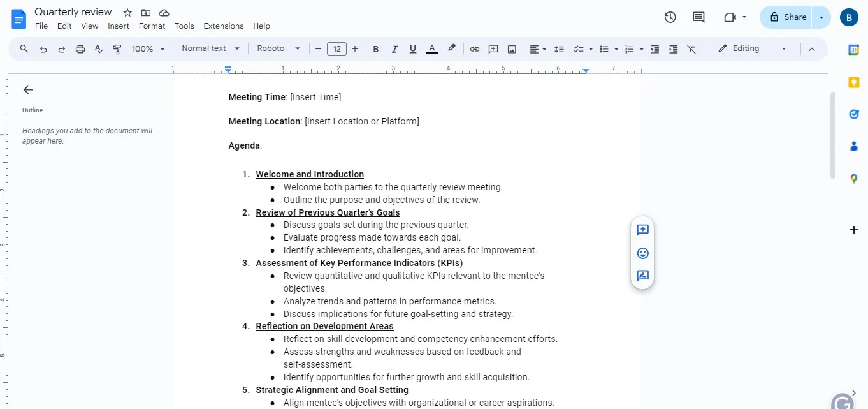Open the highlight color picker
Image resolution: width=868 pixels, height=409 pixels.
point(451,48)
